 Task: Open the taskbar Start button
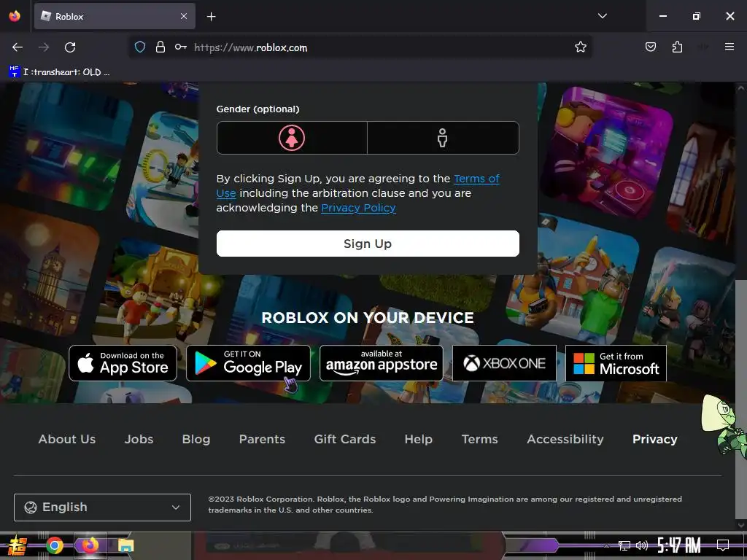click(x=17, y=545)
